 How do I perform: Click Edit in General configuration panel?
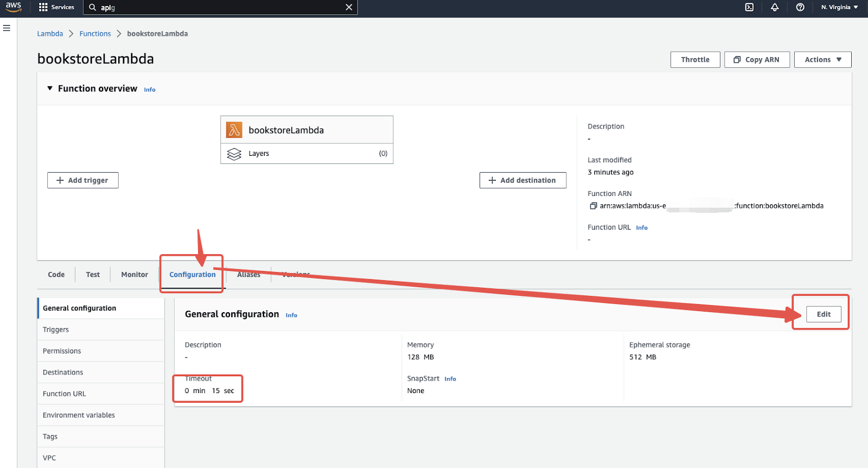click(824, 314)
